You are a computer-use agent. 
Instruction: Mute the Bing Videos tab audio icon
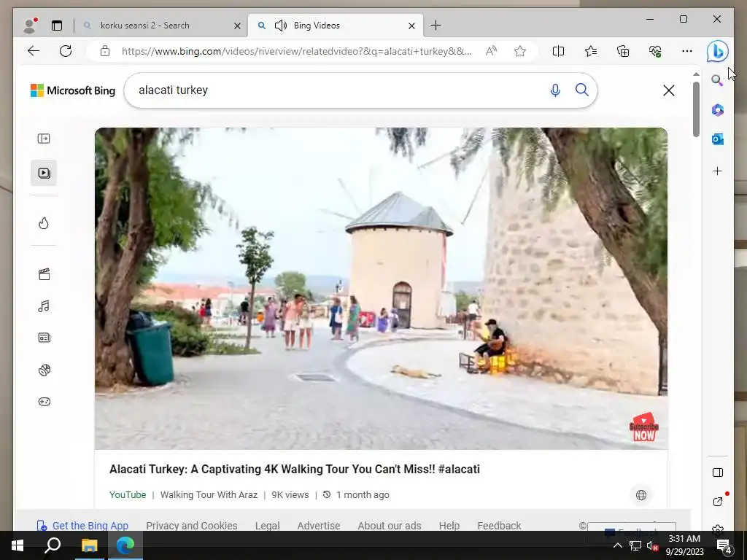(281, 26)
